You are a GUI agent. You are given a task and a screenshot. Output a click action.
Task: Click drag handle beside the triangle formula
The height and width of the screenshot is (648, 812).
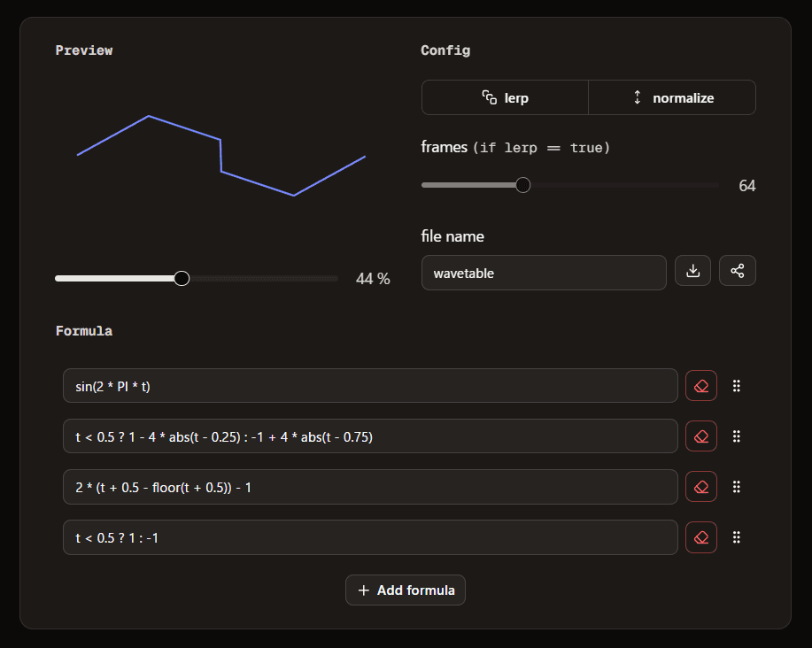click(x=737, y=436)
